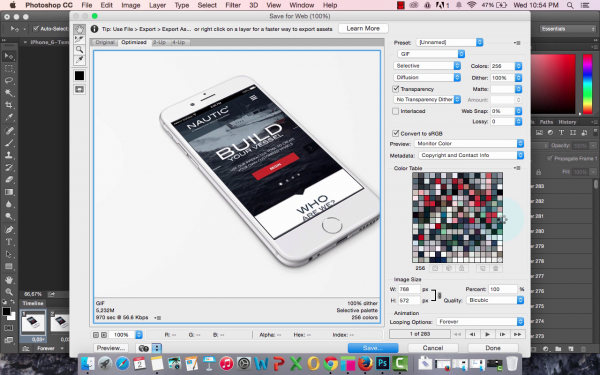The width and height of the screenshot is (600, 375).
Task: Open Metadata Copyright and Contact Info dropdown
Action: 471,155
